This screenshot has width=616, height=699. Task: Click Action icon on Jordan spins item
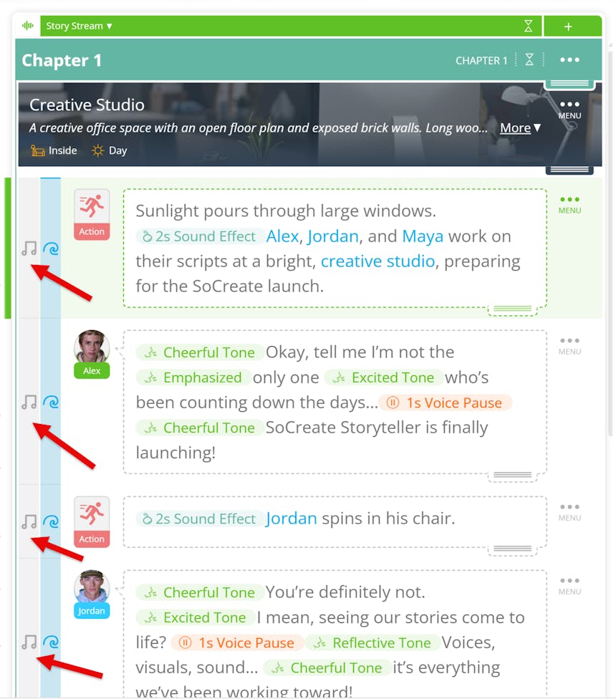click(92, 521)
